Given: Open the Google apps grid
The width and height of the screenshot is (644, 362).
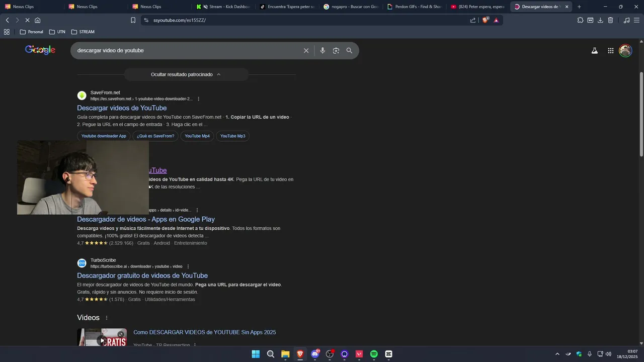Looking at the screenshot, I should pos(611,50).
